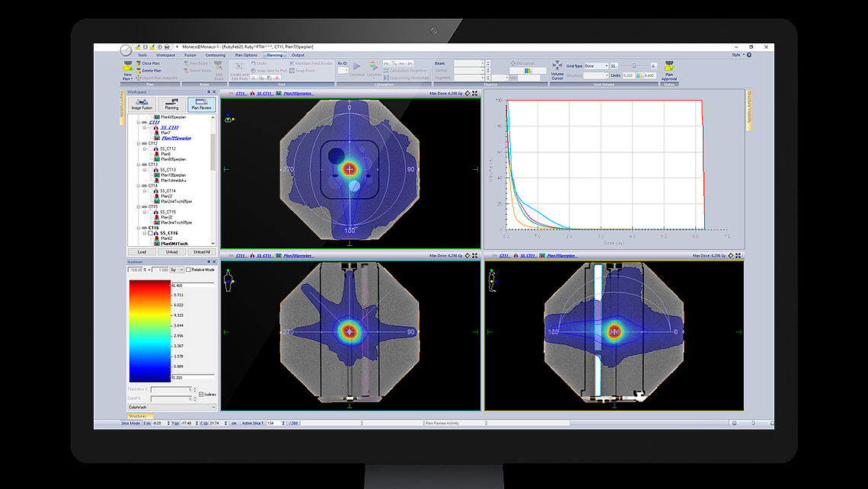Image resolution: width=868 pixels, height=489 pixels.
Task: Toggle the Isolines checkbox
Action: [x=202, y=394]
